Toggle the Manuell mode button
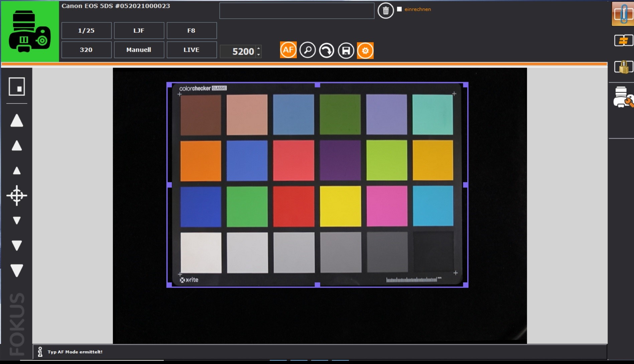The image size is (634, 364). [x=139, y=50]
